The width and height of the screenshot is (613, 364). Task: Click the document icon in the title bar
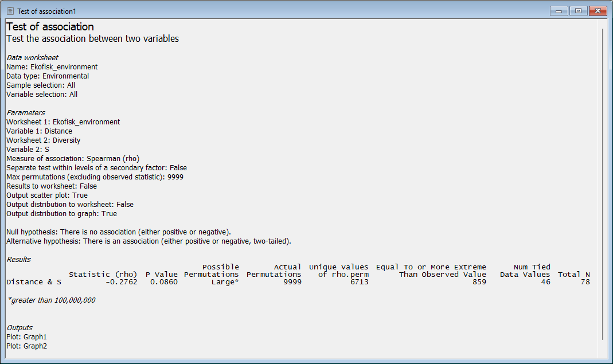pos(10,11)
